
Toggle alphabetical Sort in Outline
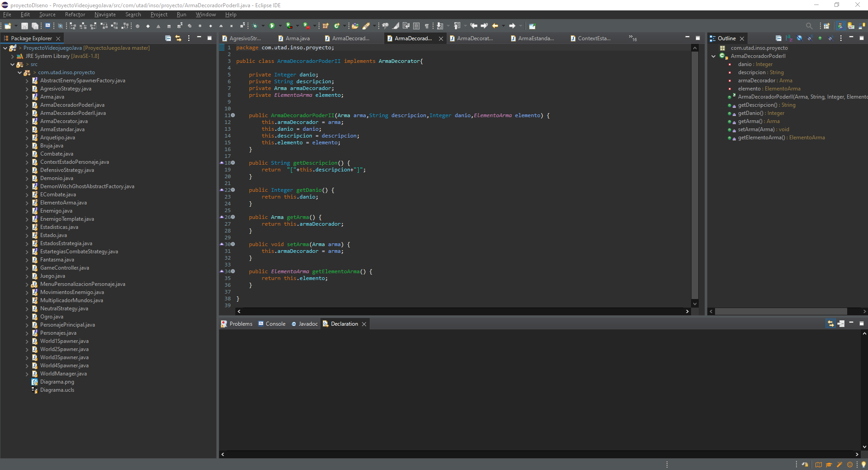click(789, 38)
